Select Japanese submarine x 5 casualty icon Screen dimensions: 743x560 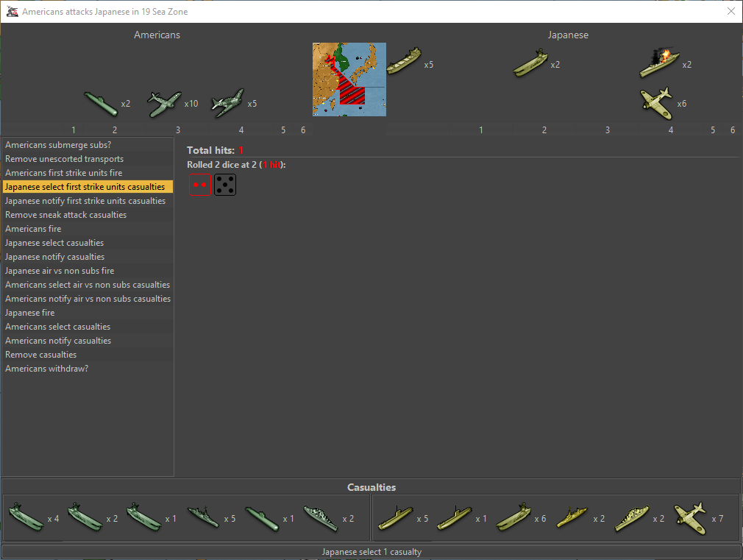[x=396, y=517]
